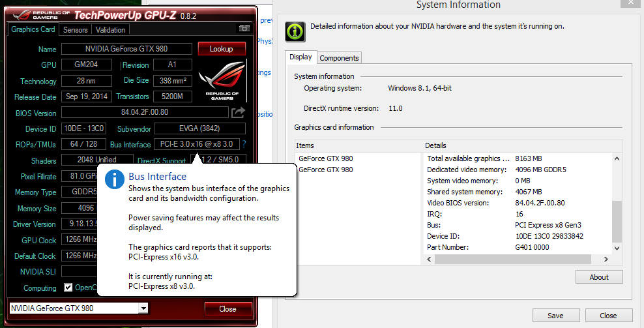Click the Lookup button in GPU-Z
644x328 pixels.
coord(222,48)
